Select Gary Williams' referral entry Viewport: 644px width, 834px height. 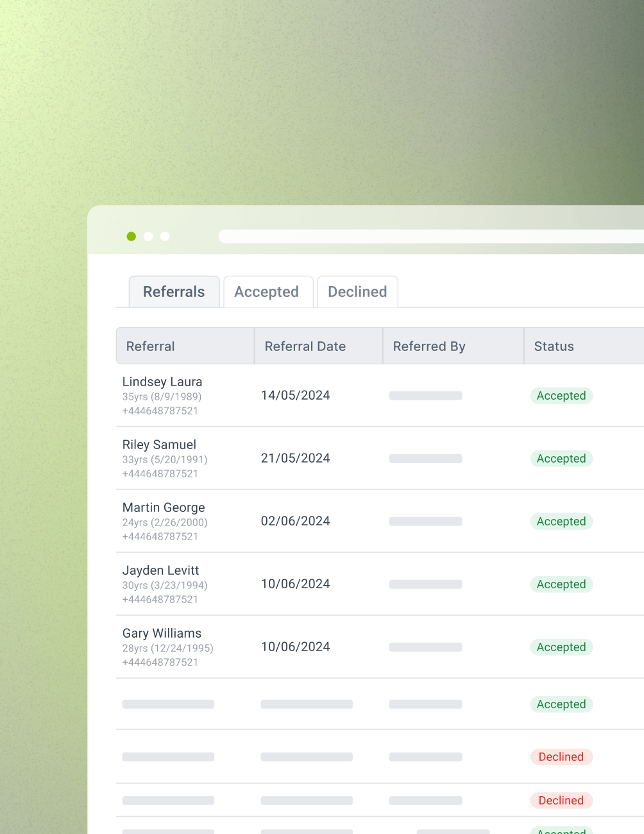click(162, 634)
